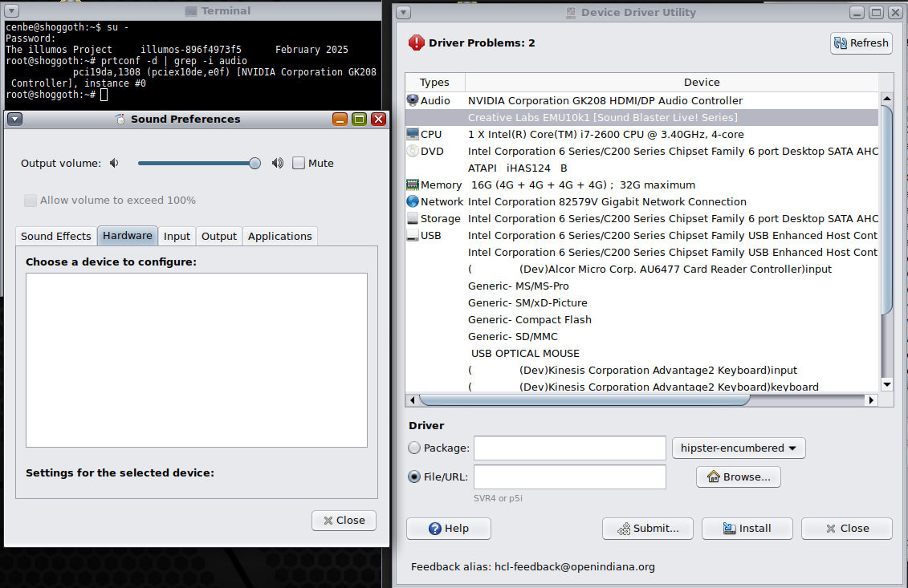Select the USB OPTICAL MOUSE row

(x=641, y=353)
